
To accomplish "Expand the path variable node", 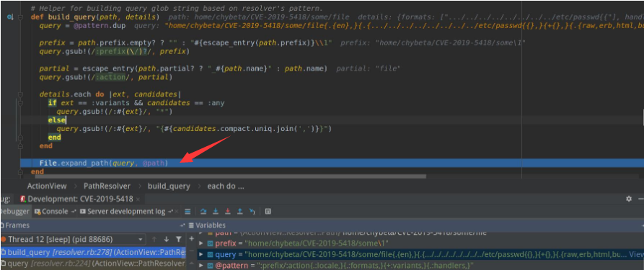I will point(200,233).
